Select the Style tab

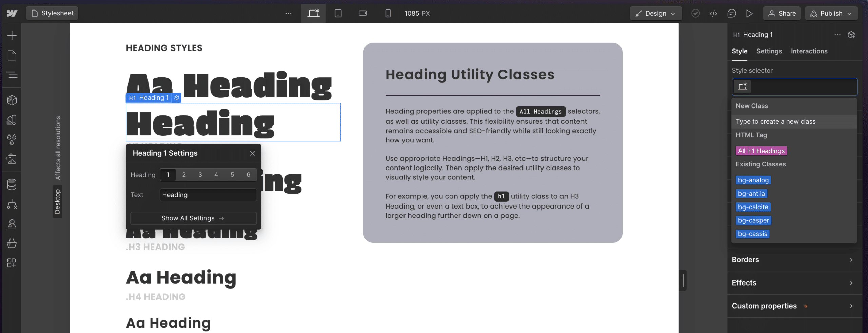(739, 51)
